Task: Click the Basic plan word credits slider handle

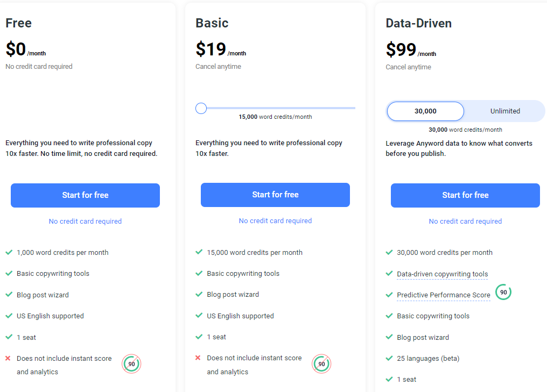Action: point(201,109)
